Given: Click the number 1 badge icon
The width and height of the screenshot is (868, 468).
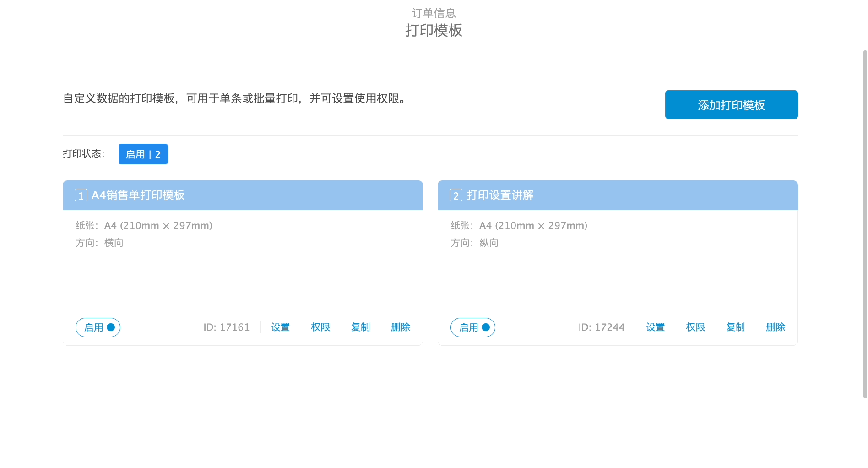Looking at the screenshot, I should point(81,196).
